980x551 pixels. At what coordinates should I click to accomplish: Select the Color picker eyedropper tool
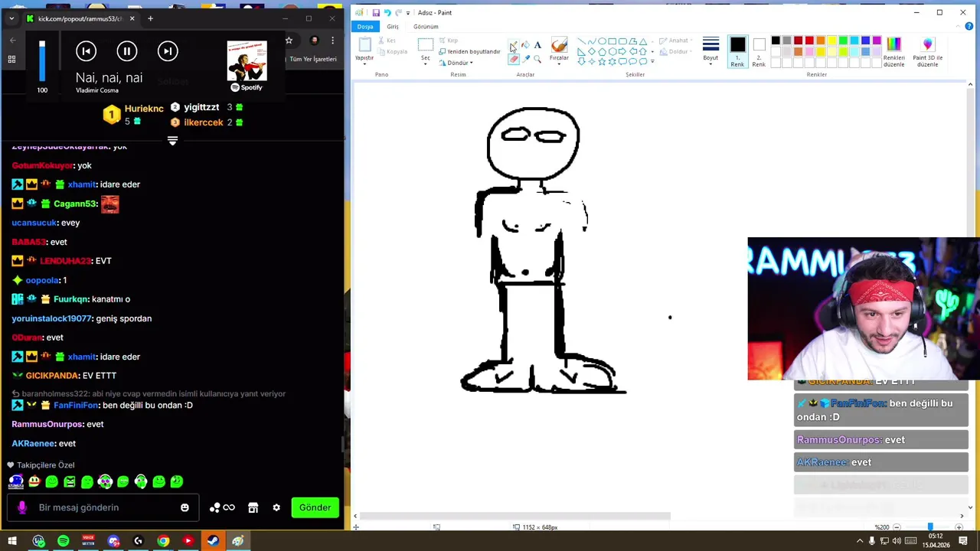525,59
